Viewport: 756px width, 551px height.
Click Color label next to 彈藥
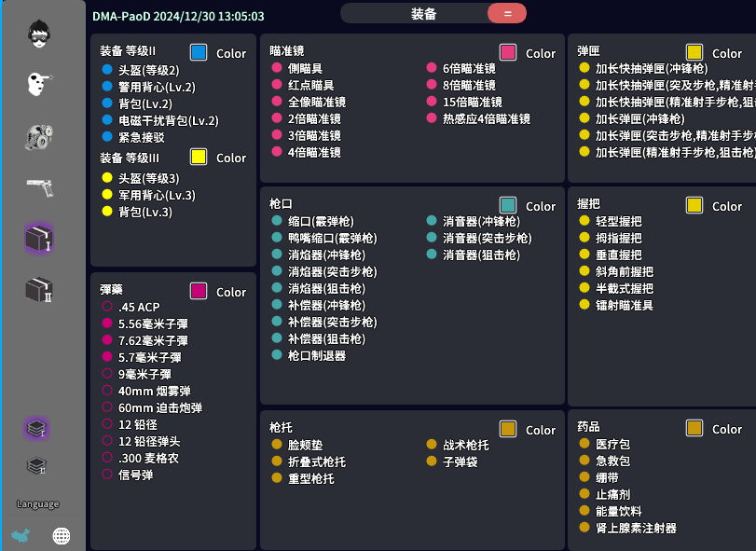231,292
